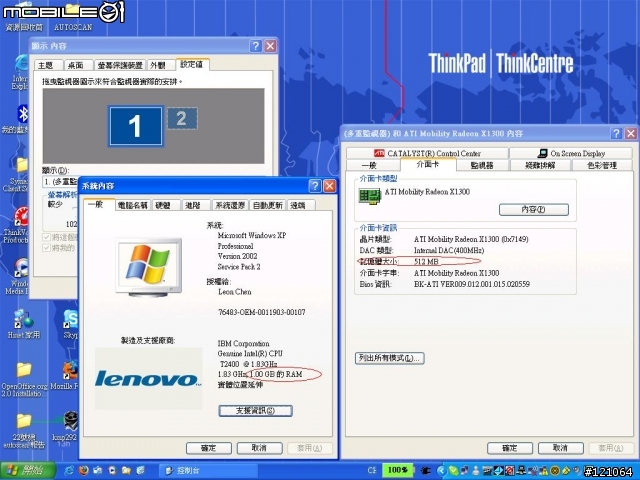640x480 pixels.
Task: Switch to 外觀 tab in 顯示內容
Action: (160, 65)
